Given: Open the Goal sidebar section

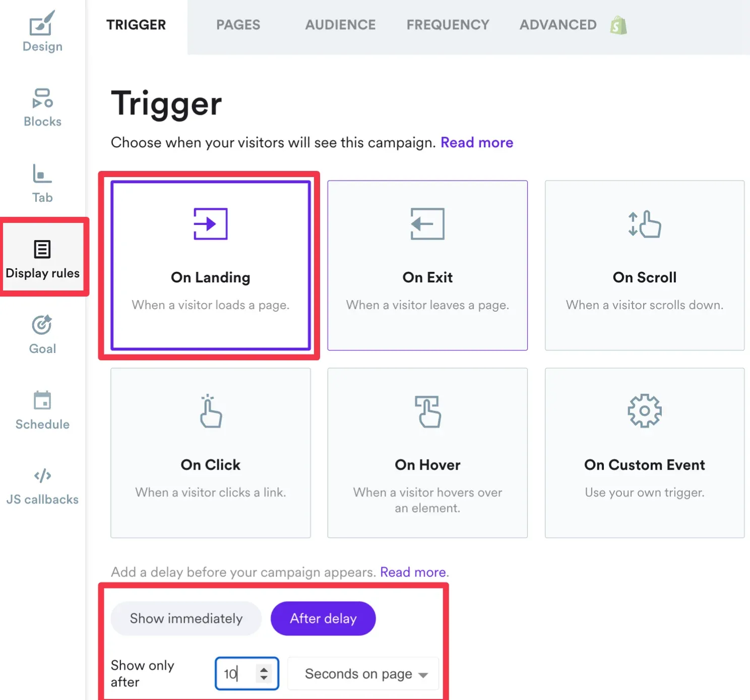Looking at the screenshot, I should click(42, 335).
